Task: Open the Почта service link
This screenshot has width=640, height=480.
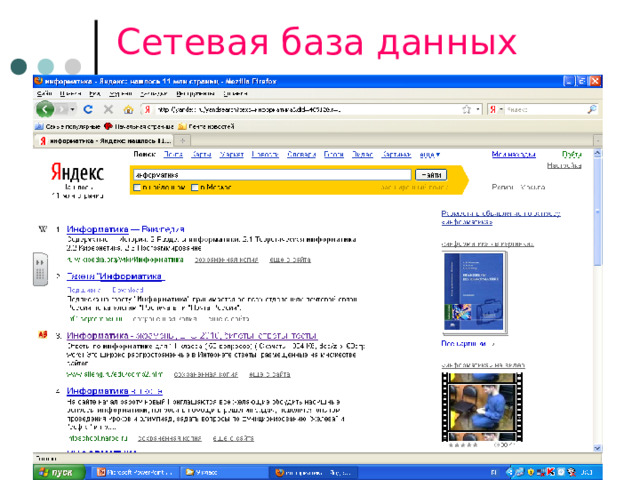Action: pos(173,154)
